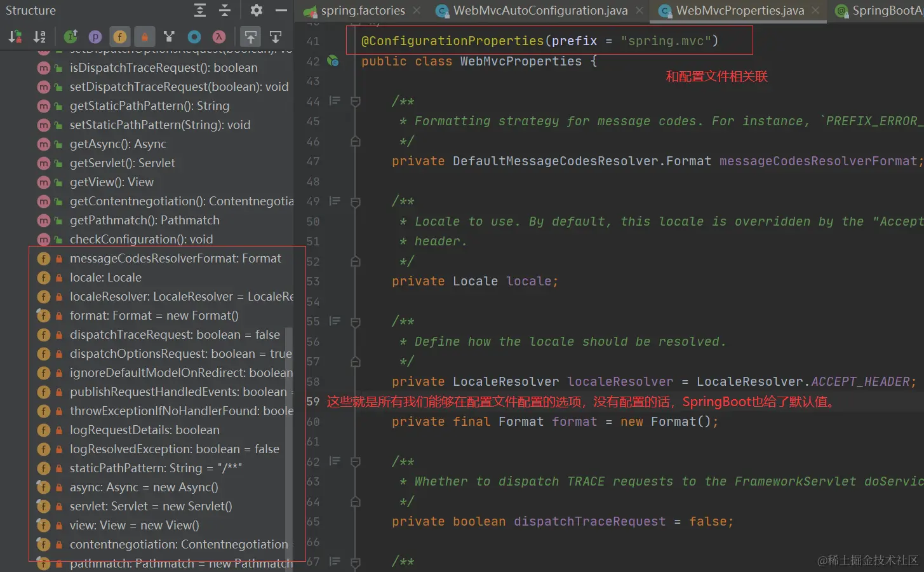Expand all nodes in Structure panel

coord(200,10)
